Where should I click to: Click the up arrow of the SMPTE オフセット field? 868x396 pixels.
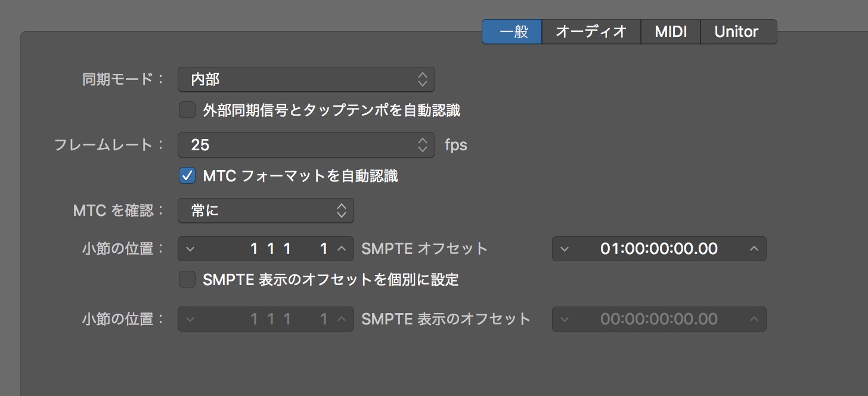(754, 249)
